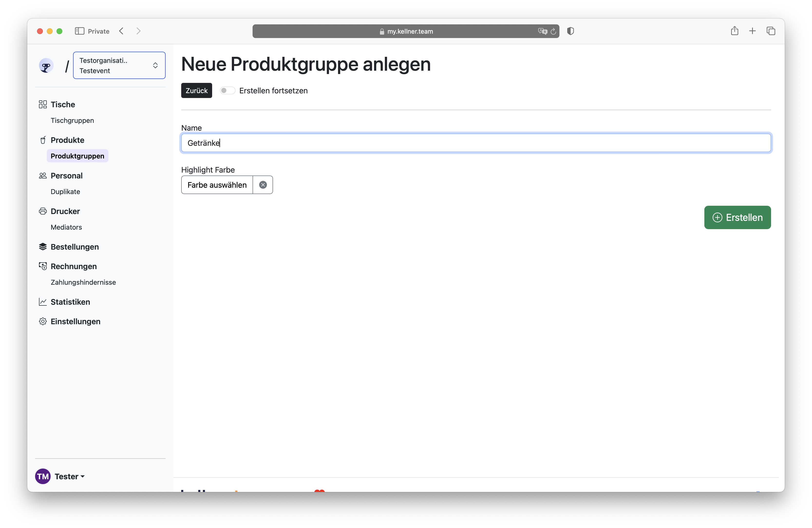Click the Zurück button
The width and height of the screenshot is (812, 528).
click(197, 90)
